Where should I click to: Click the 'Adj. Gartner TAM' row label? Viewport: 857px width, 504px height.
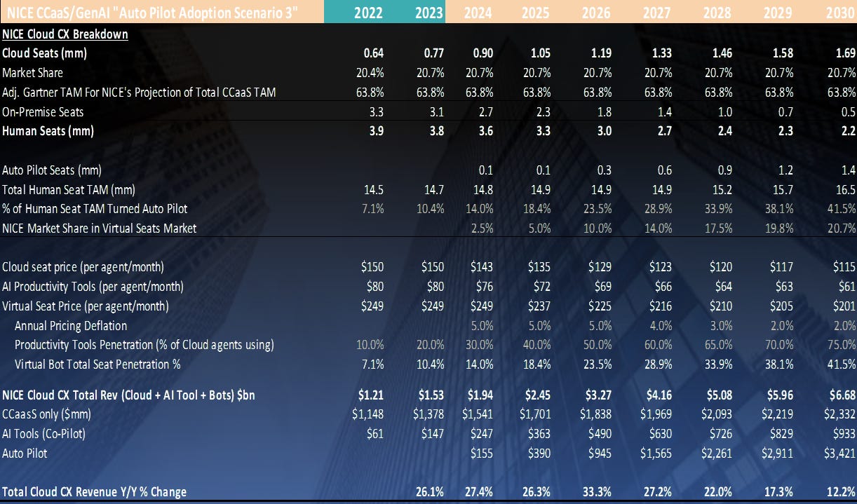tap(139, 93)
